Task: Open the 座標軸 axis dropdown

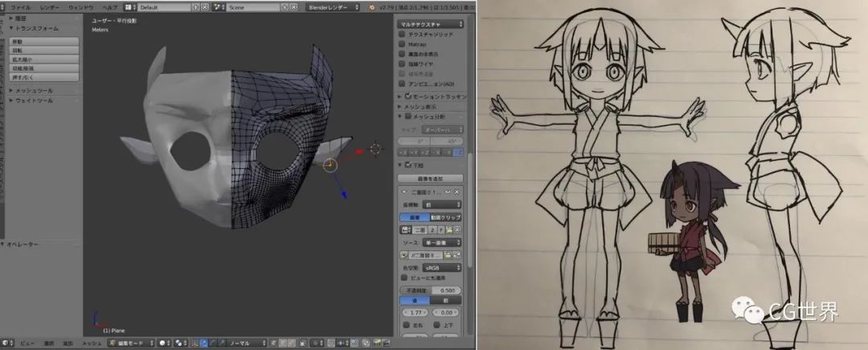Action: [x=442, y=204]
